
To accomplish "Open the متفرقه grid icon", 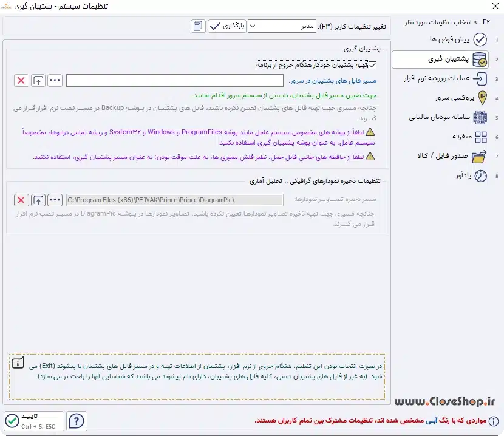I will (x=481, y=137).
